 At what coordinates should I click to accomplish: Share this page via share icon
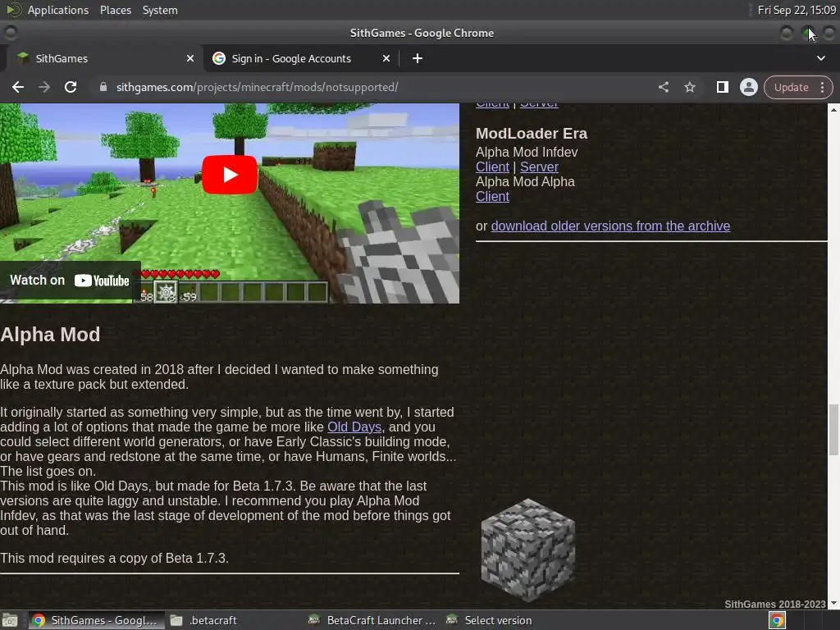click(664, 87)
